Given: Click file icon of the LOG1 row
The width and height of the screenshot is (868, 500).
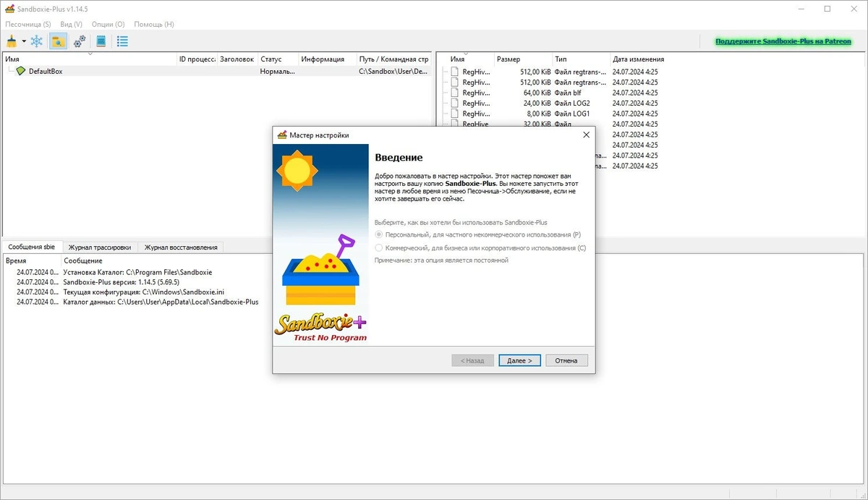Looking at the screenshot, I should point(454,114).
